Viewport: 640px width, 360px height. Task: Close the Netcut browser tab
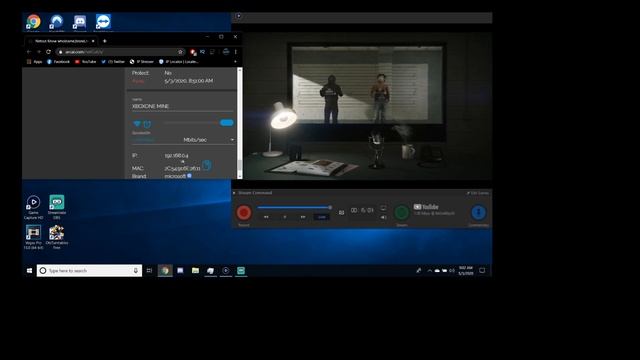[93, 41]
